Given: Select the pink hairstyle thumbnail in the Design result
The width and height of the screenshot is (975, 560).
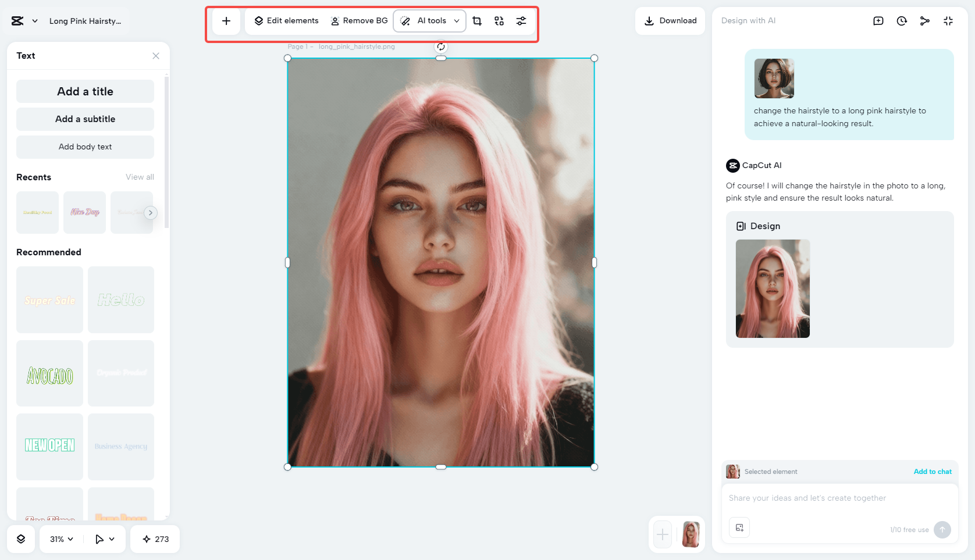Looking at the screenshot, I should pos(773,289).
